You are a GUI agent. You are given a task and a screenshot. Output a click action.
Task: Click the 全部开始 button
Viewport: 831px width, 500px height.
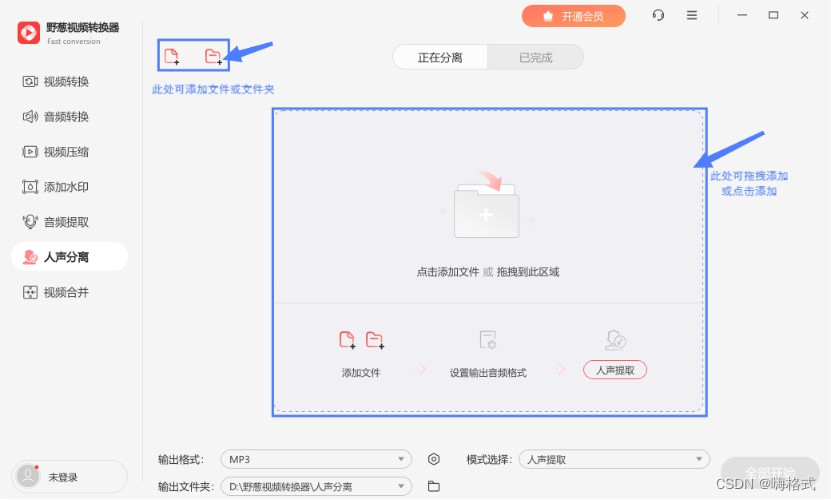[770, 472]
